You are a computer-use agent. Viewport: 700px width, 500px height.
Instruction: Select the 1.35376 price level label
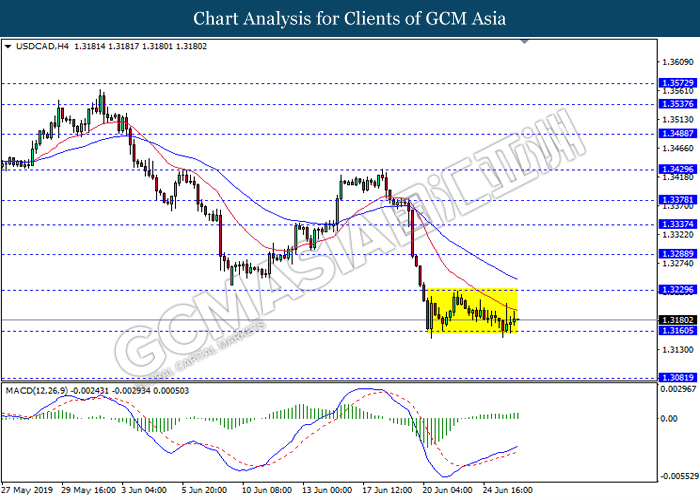(x=678, y=104)
